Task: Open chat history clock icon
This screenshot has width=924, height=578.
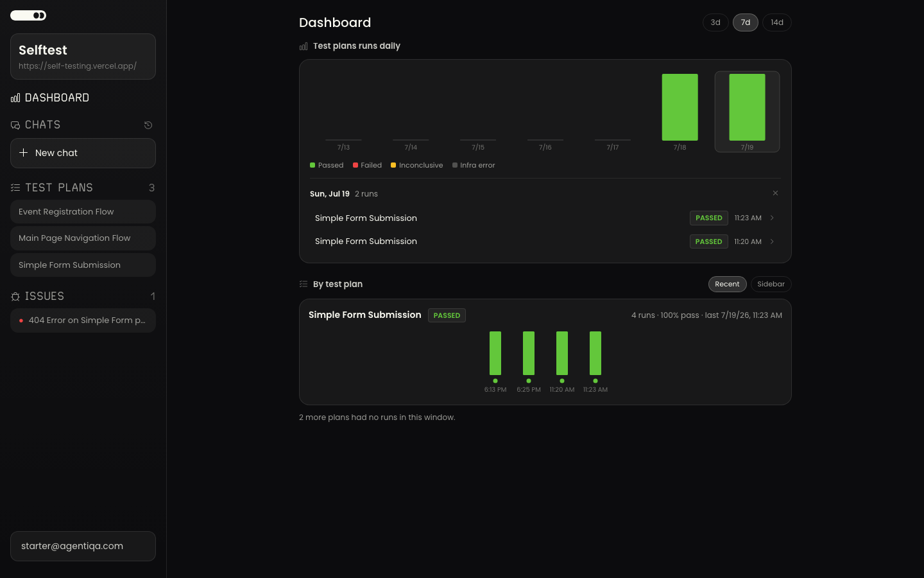Action: [148, 125]
